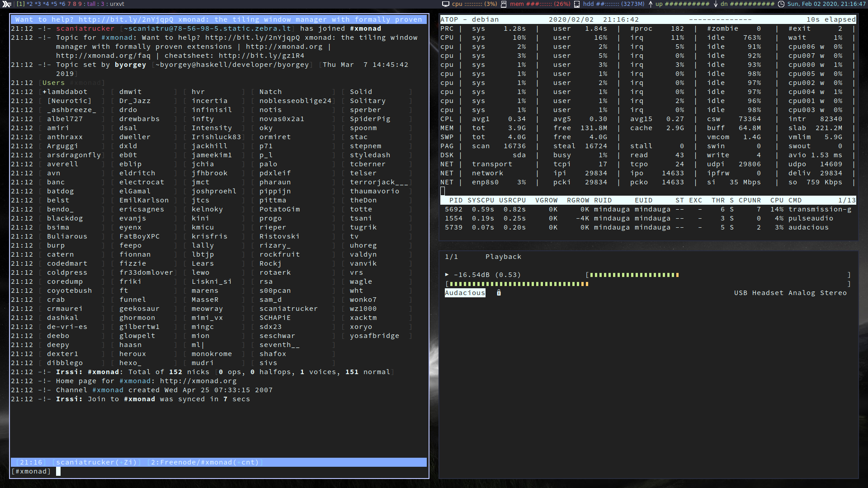Click the Haskell lambda logo in the bar

[6, 4]
